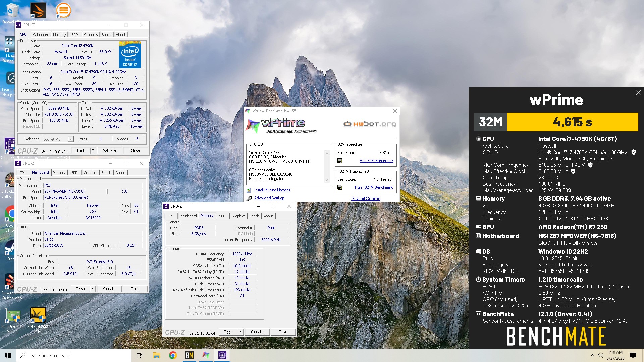Show hidden system tray icons
The image size is (644, 362).
pyautogui.click(x=592, y=355)
